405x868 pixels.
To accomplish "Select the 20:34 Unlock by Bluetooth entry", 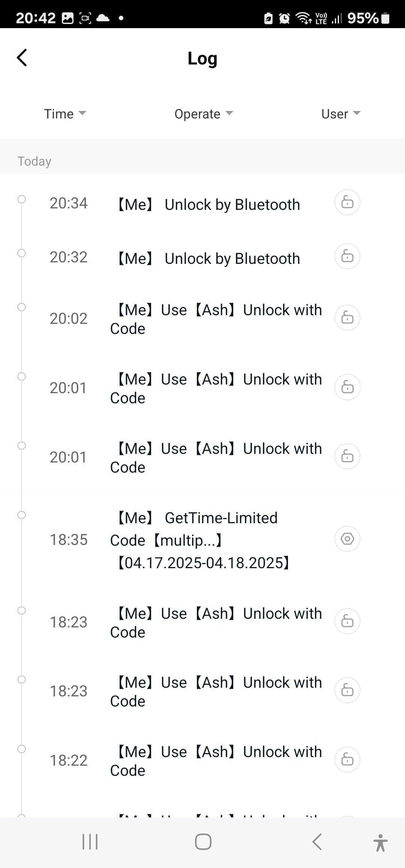I will point(208,205).
